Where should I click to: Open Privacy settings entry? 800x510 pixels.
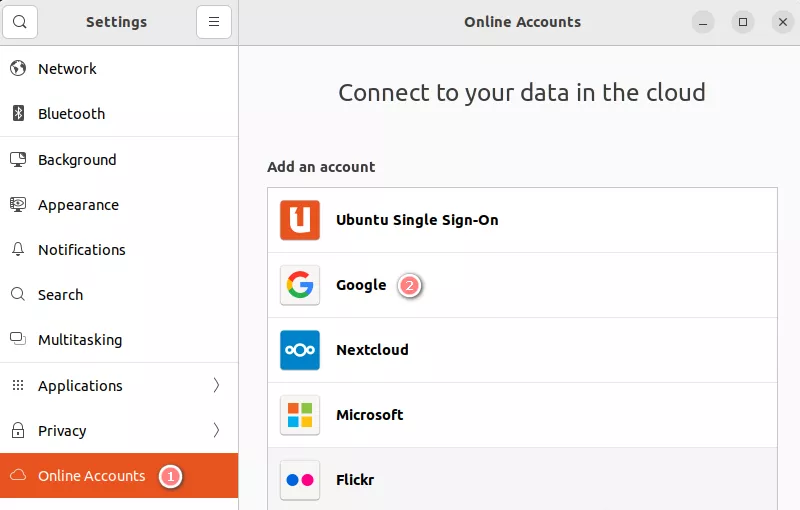tap(119, 430)
